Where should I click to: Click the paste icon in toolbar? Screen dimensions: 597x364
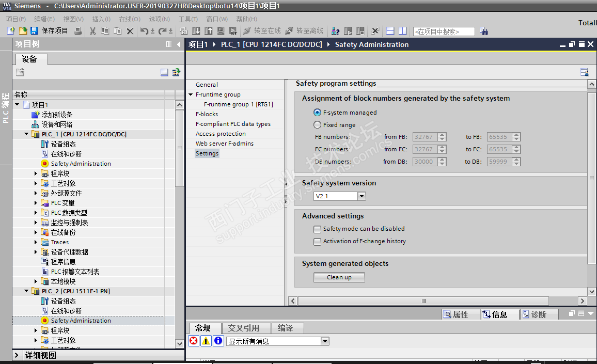pos(118,31)
